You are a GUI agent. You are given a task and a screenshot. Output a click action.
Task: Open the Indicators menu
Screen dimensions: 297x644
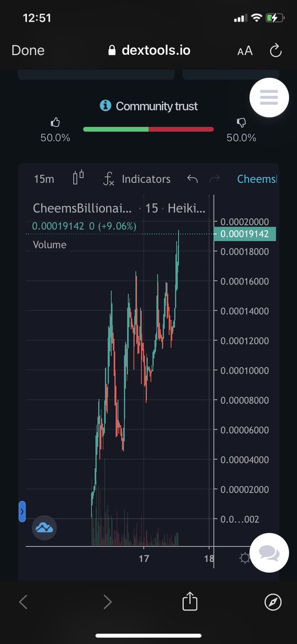[137, 179]
